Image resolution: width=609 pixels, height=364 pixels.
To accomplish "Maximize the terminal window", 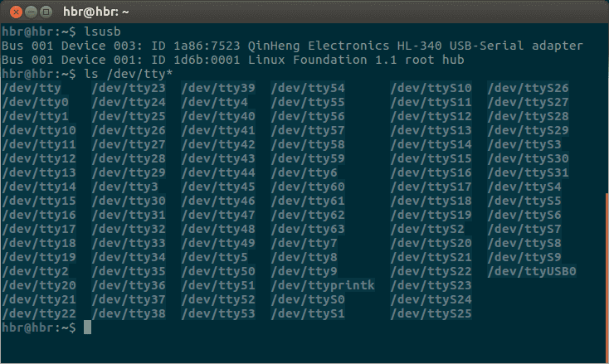I will pyautogui.click(x=48, y=13).
